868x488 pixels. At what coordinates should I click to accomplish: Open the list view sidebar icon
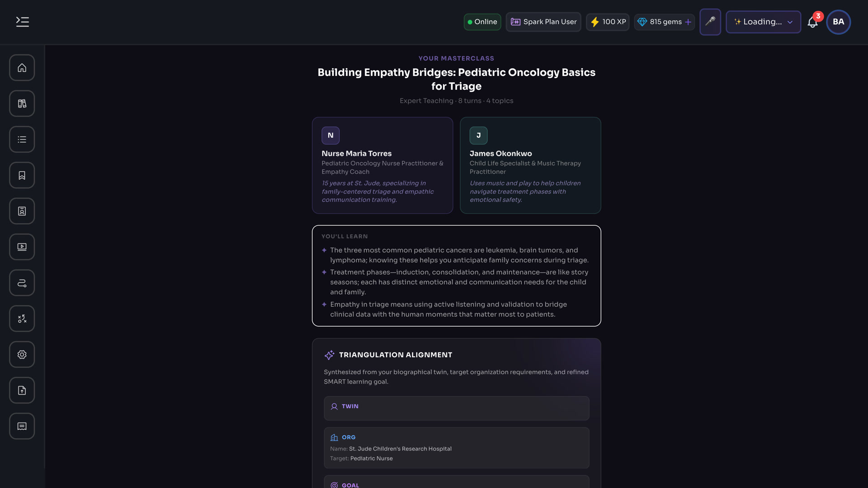click(22, 140)
